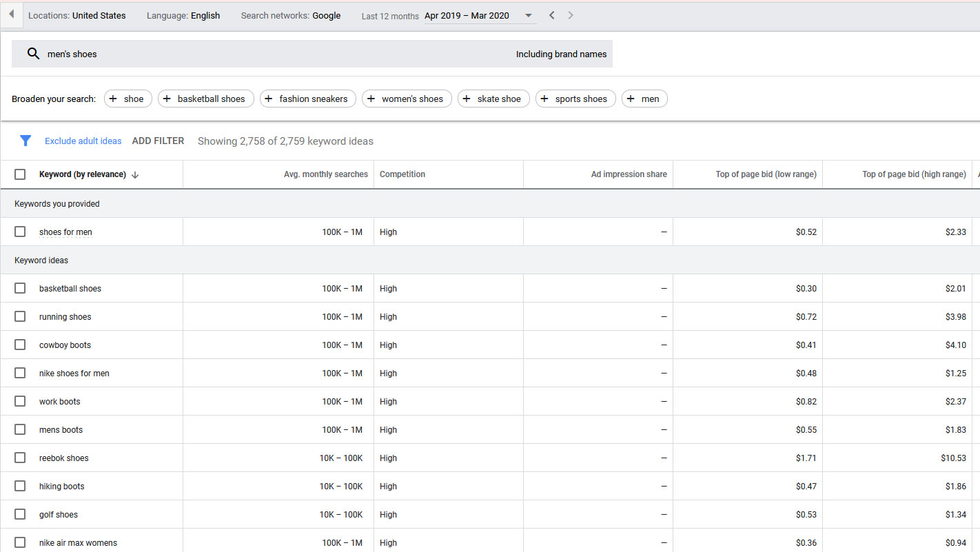The width and height of the screenshot is (980, 552).
Task: Click the $10.53 bid value
Action: [954, 458]
